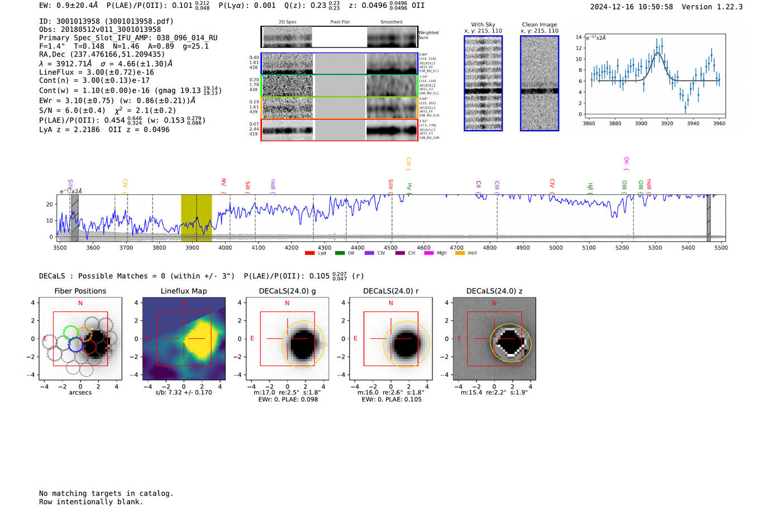Select the No matching targets in catalog text

tap(106, 493)
